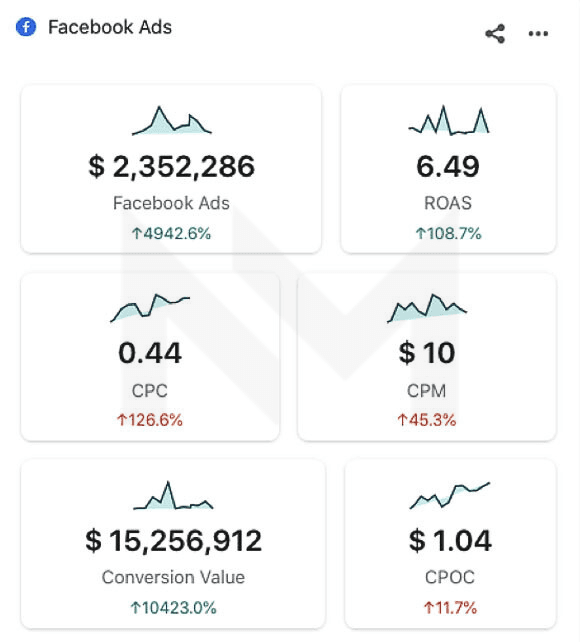580x642 pixels.
Task: Open the three-dot more options menu
Action: click(x=538, y=34)
